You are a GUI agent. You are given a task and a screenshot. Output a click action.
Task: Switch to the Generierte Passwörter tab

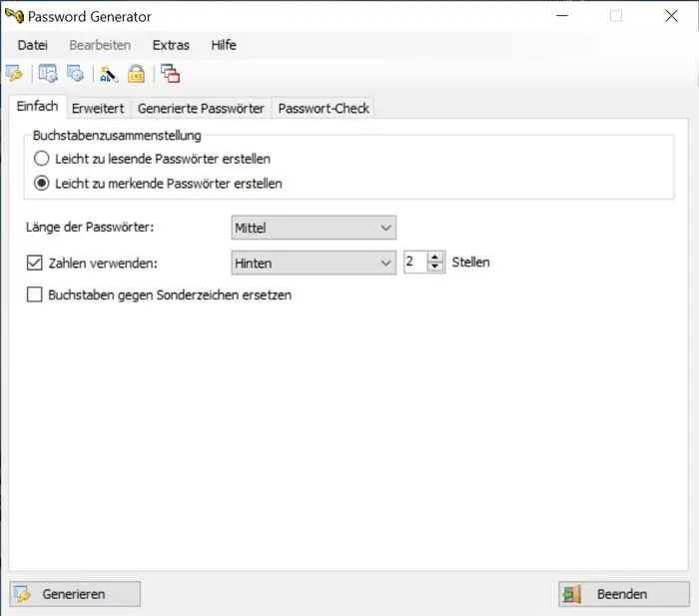pyautogui.click(x=201, y=108)
